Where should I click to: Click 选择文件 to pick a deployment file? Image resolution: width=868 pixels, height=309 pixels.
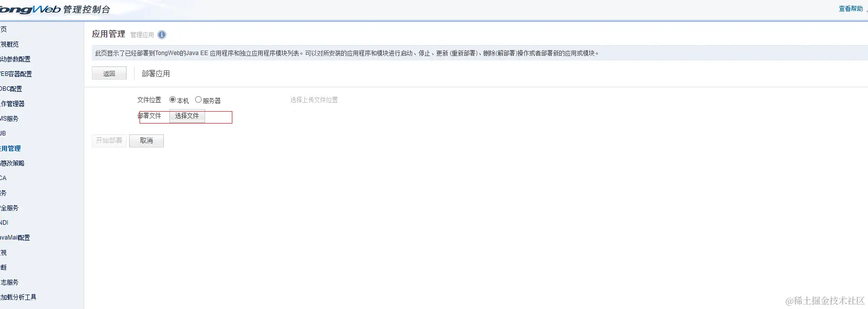click(187, 116)
